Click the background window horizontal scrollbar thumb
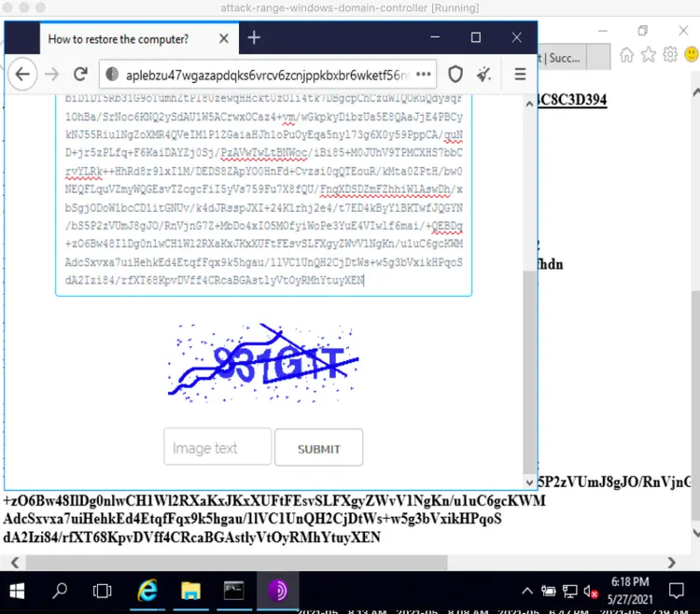Screen dimensions: 700x614 coord(237,563)
